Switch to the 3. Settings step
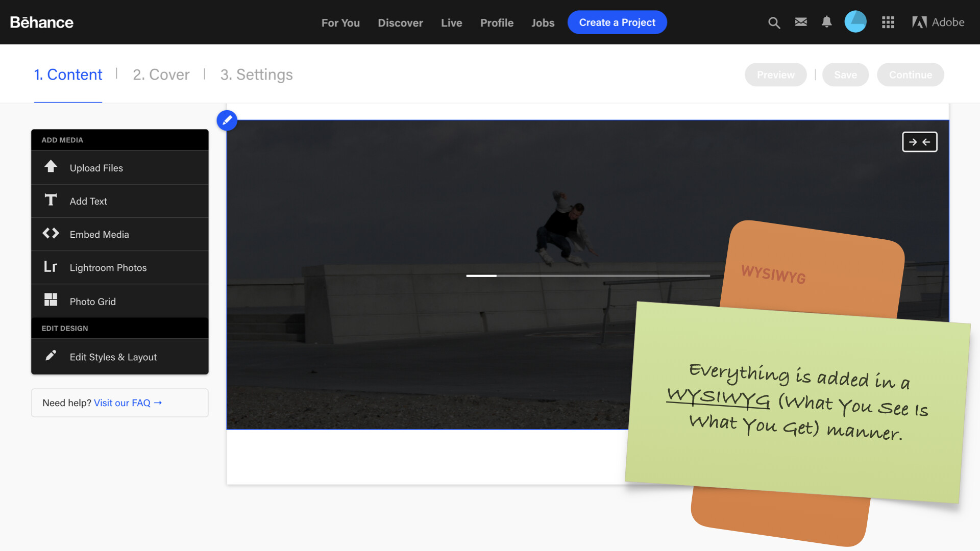 pyautogui.click(x=256, y=74)
